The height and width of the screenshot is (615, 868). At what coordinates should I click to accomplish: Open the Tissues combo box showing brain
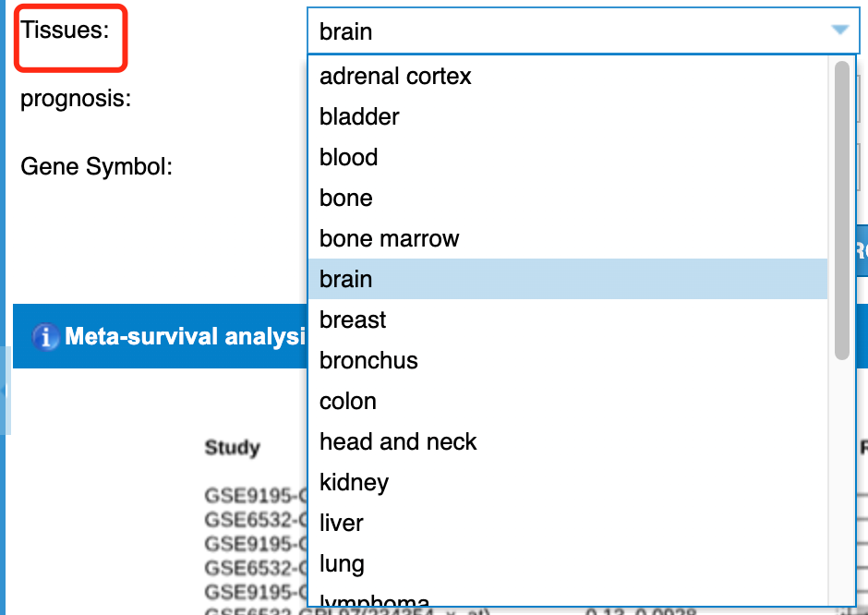(583, 31)
